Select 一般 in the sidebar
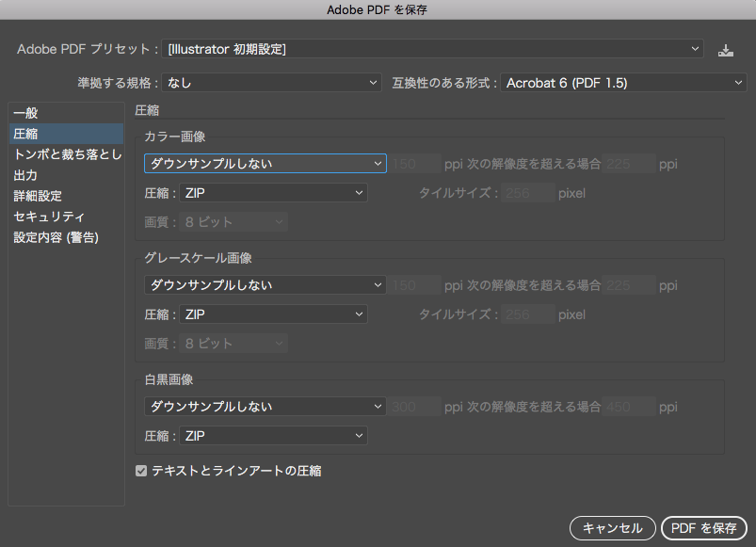 [26, 113]
